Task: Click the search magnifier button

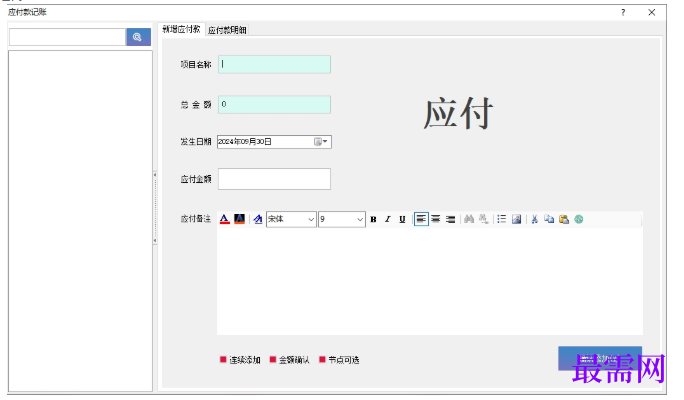Action: [138, 37]
